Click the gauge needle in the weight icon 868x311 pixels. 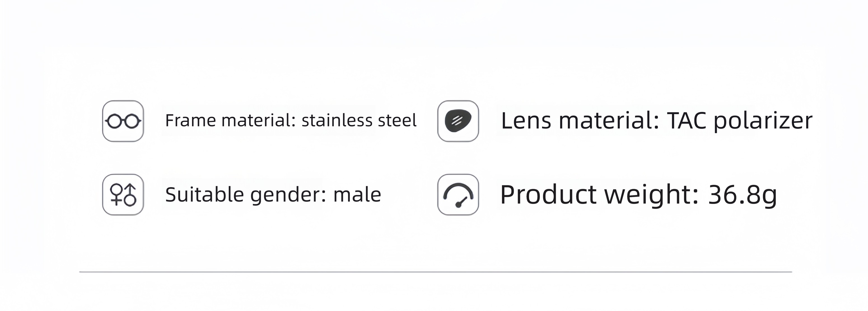(x=461, y=202)
